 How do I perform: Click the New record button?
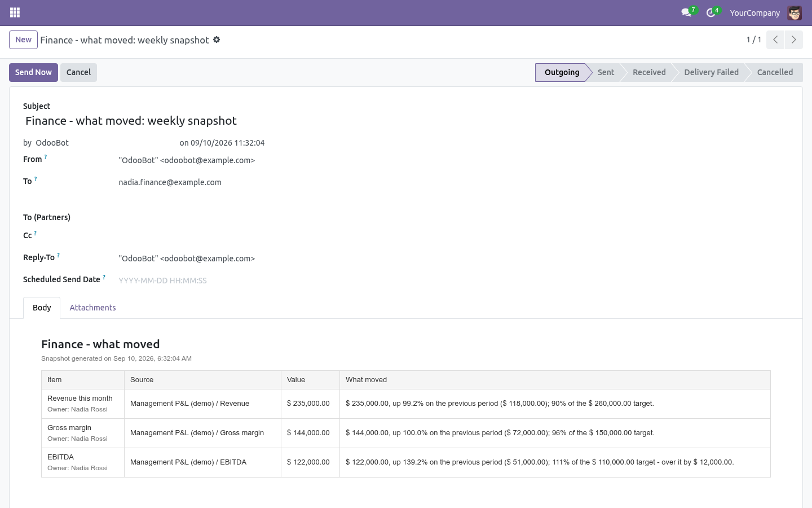(x=23, y=40)
